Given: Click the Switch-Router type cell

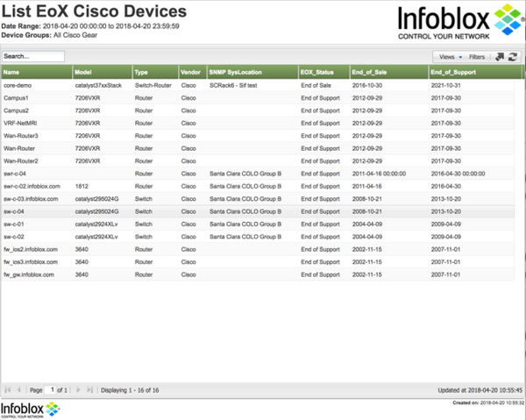Looking at the screenshot, I should tap(153, 86).
